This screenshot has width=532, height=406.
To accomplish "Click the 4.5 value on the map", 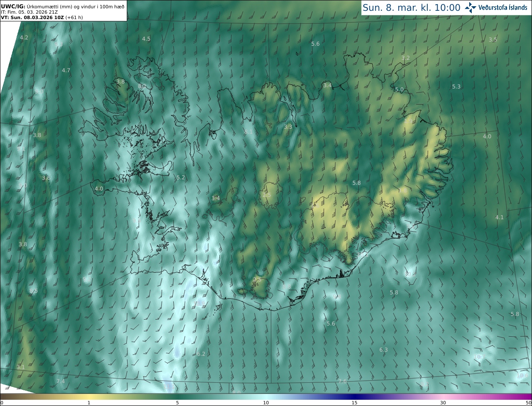I will point(146,39).
